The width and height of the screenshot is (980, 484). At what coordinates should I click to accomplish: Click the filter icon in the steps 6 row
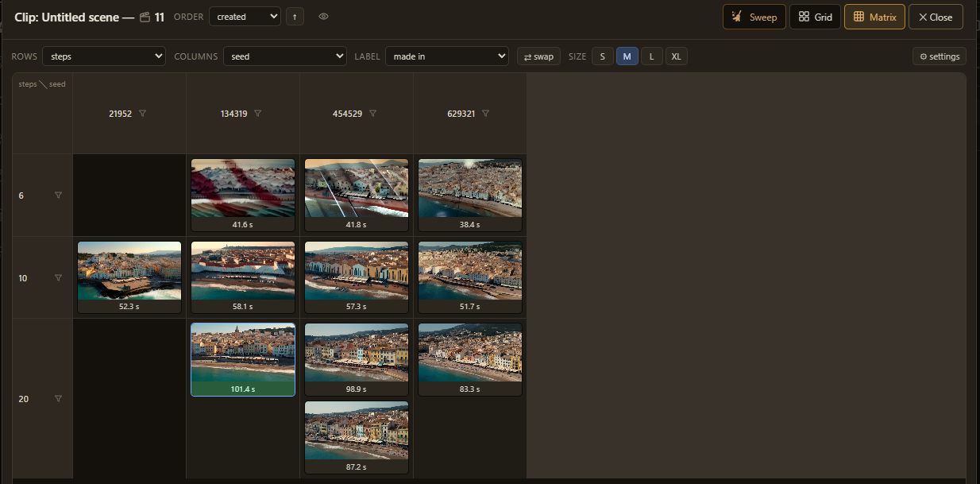pyautogui.click(x=58, y=196)
